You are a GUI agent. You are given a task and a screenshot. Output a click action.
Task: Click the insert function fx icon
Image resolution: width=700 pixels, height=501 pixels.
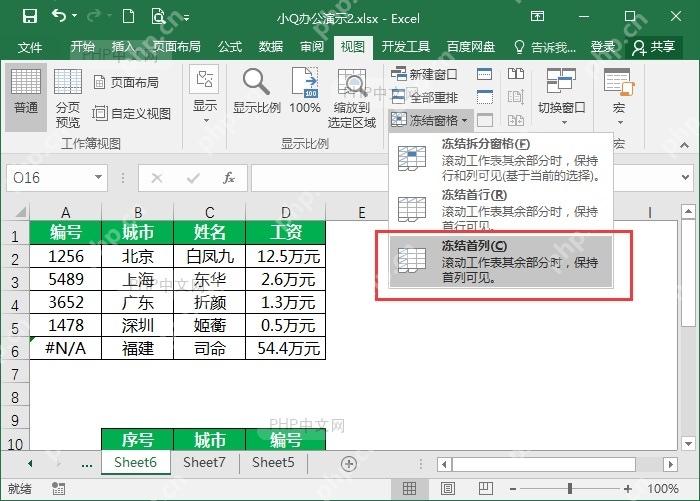(x=229, y=178)
